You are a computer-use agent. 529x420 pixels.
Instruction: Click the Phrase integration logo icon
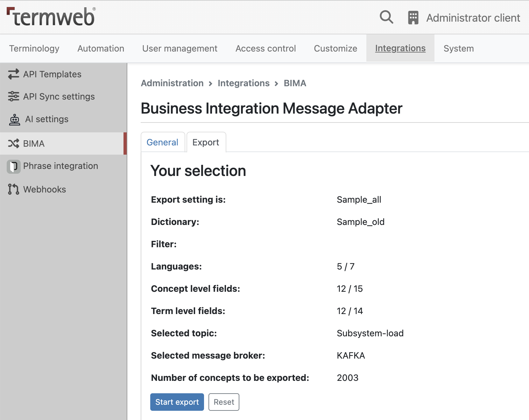[14, 166]
